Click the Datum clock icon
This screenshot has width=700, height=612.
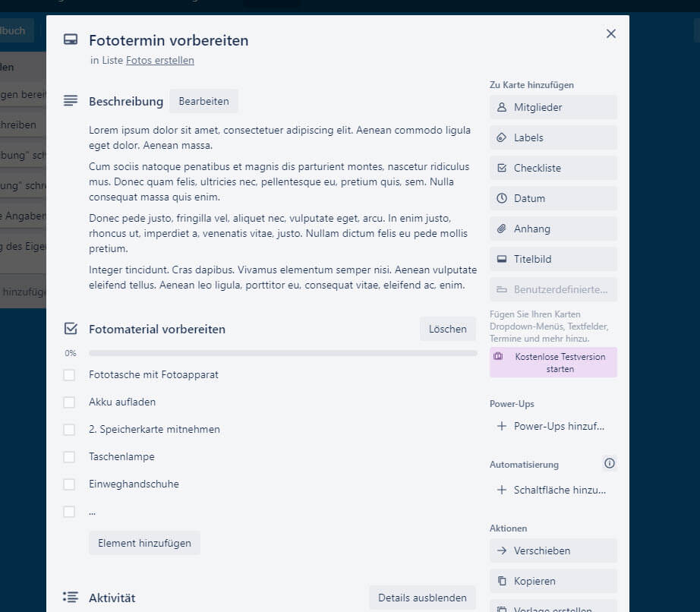coord(501,198)
